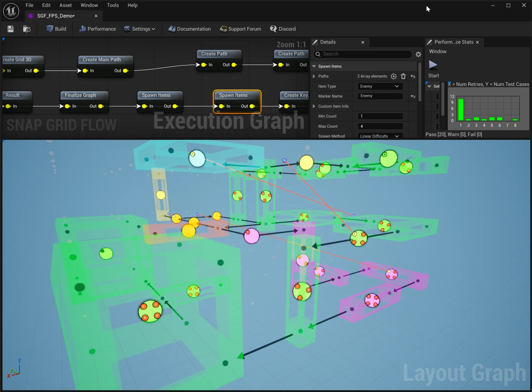
Task: Open the Asset menu
Action: [x=65, y=5]
